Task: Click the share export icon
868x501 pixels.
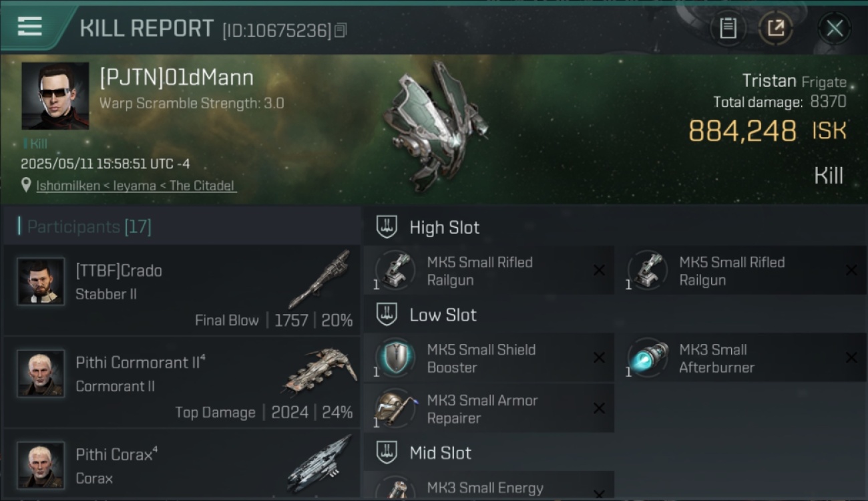Action: 776,28
